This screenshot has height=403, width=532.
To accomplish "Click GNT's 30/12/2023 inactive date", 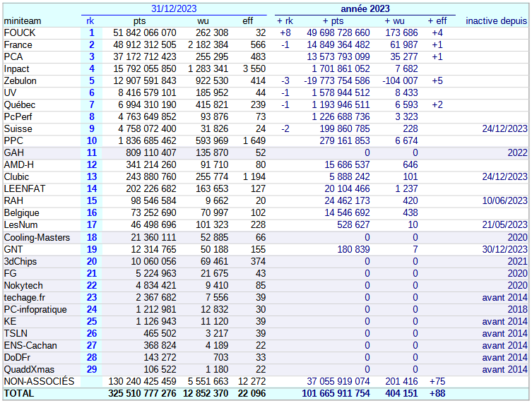I will [x=504, y=249].
